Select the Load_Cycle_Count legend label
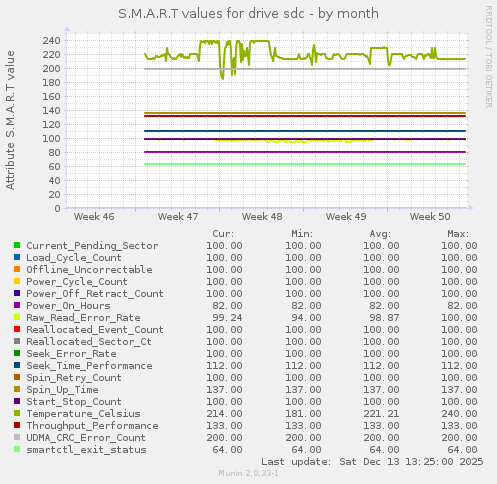Screen dimensions: 497x484 (x=74, y=258)
